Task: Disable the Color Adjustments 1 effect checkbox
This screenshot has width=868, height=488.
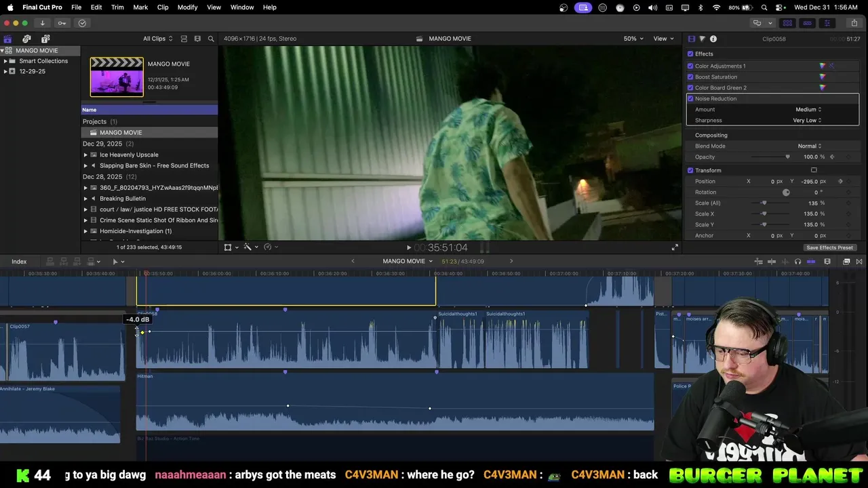Action: 690,66
